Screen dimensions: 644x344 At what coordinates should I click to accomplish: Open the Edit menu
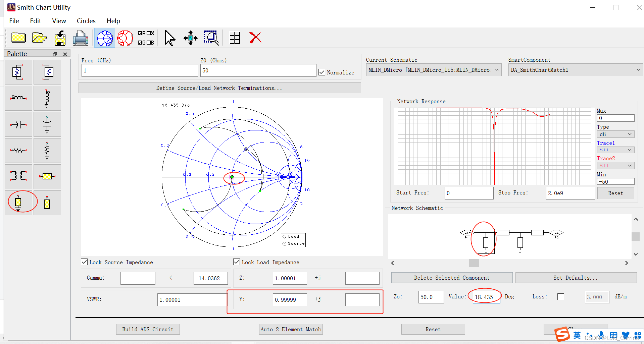click(x=35, y=21)
